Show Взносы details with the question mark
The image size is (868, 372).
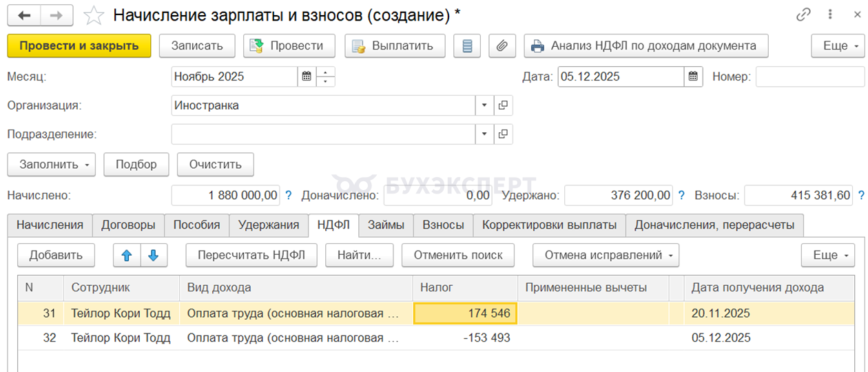[861, 196]
